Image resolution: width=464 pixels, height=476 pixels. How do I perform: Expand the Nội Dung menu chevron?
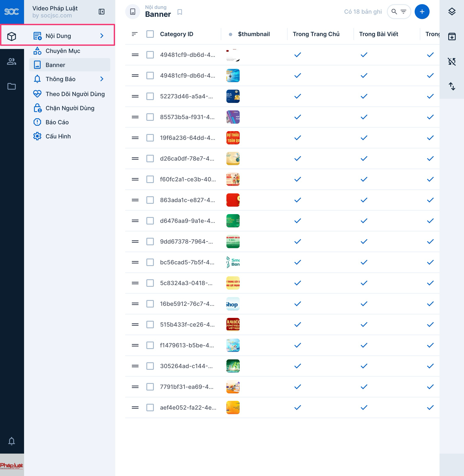click(102, 36)
